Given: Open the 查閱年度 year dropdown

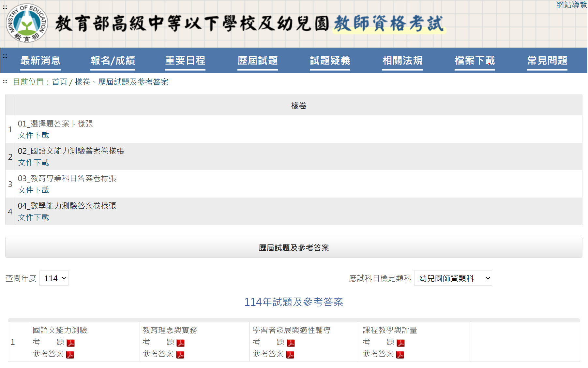Looking at the screenshot, I should point(54,278).
